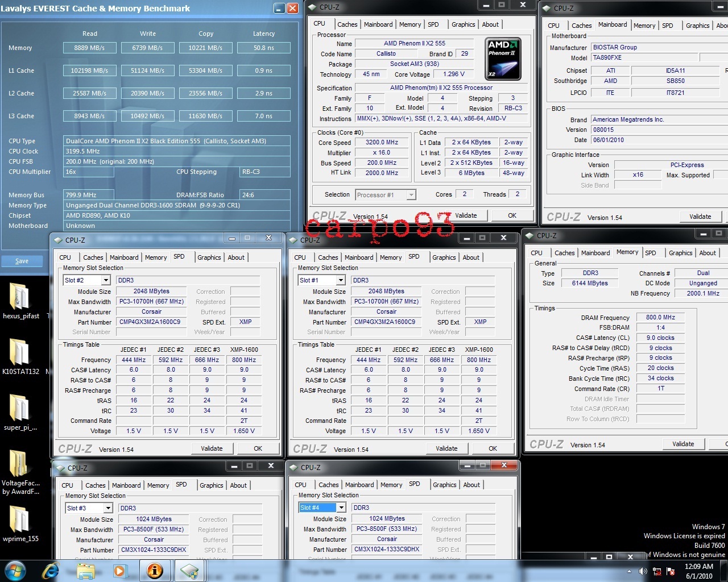Click the BIOS Date field 06/01/2010
Image resolution: width=728 pixels, height=582 pixels.
point(660,140)
